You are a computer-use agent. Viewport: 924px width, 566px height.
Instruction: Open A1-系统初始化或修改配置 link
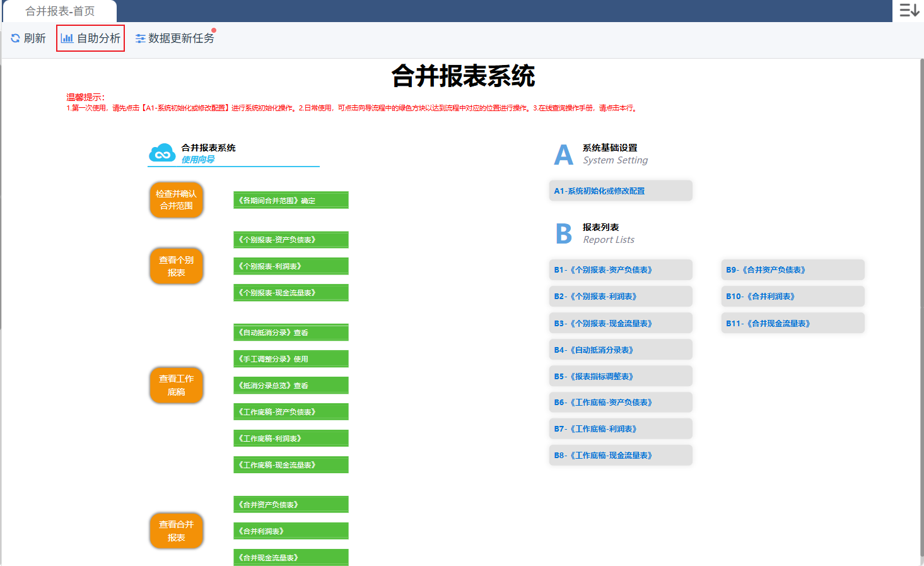pos(620,191)
